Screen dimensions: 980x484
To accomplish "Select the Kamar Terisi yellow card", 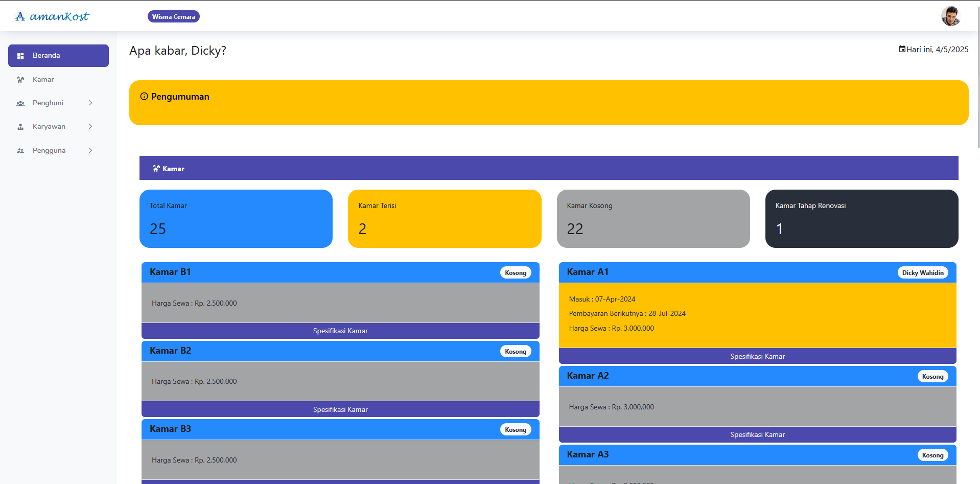I will point(445,219).
